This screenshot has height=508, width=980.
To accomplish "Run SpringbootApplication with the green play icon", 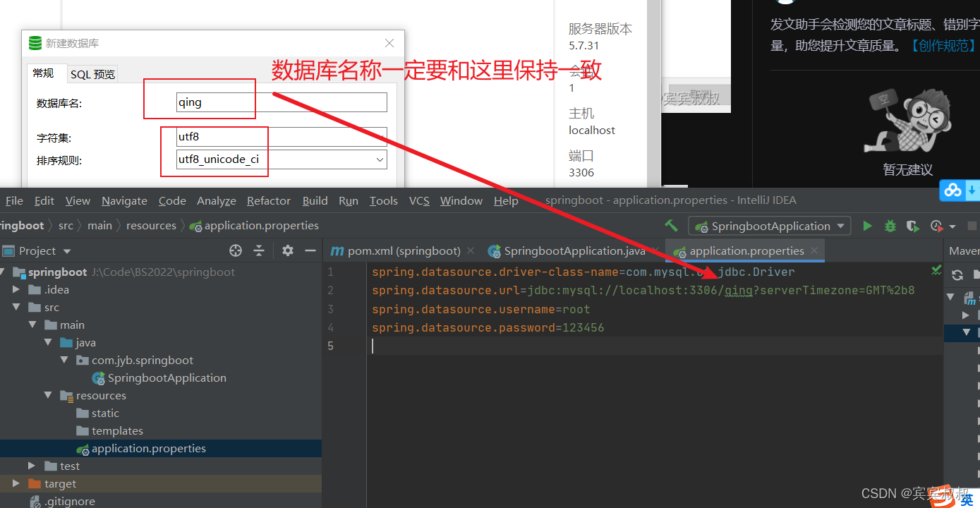I will tap(867, 226).
